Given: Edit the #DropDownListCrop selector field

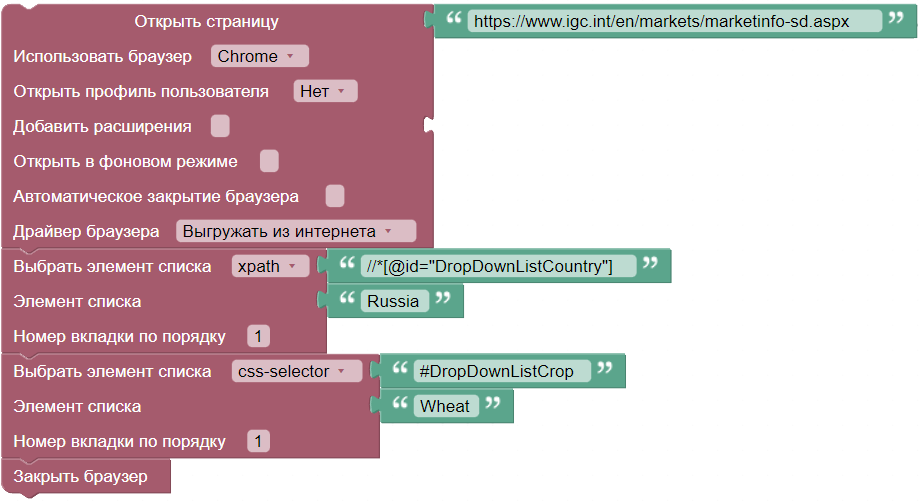Looking at the screenshot, I should 502,371.
